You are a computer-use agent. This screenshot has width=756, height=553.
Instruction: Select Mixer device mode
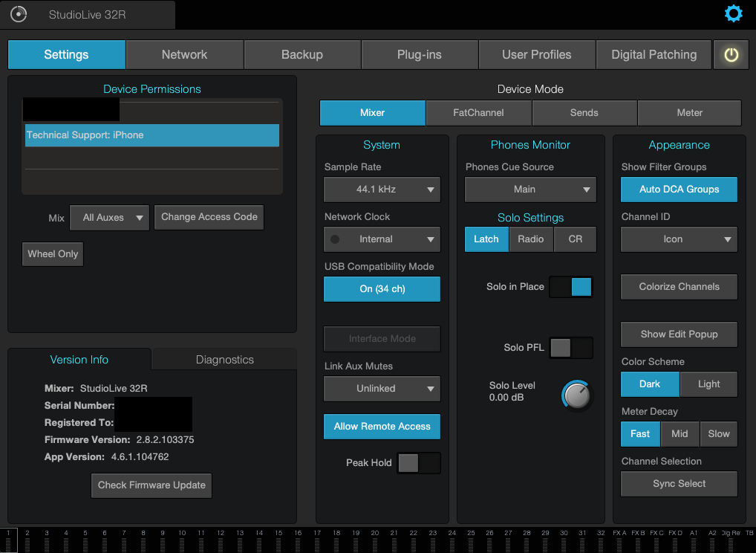[x=372, y=113]
